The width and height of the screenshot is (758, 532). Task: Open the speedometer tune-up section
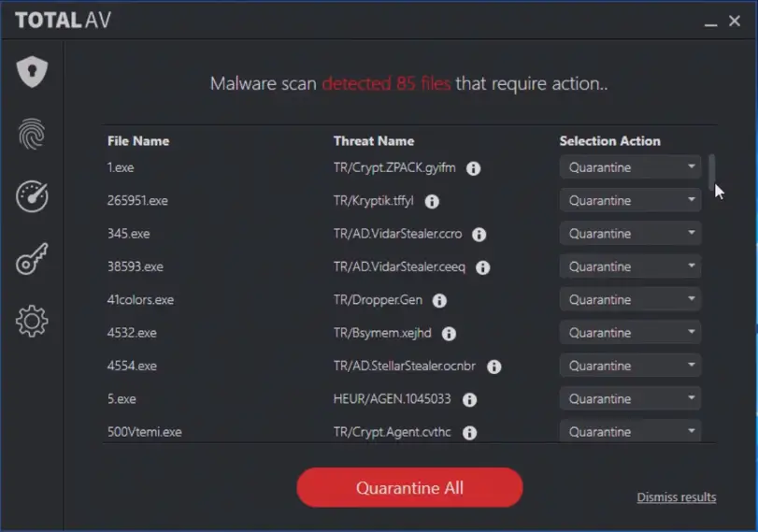(32, 196)
